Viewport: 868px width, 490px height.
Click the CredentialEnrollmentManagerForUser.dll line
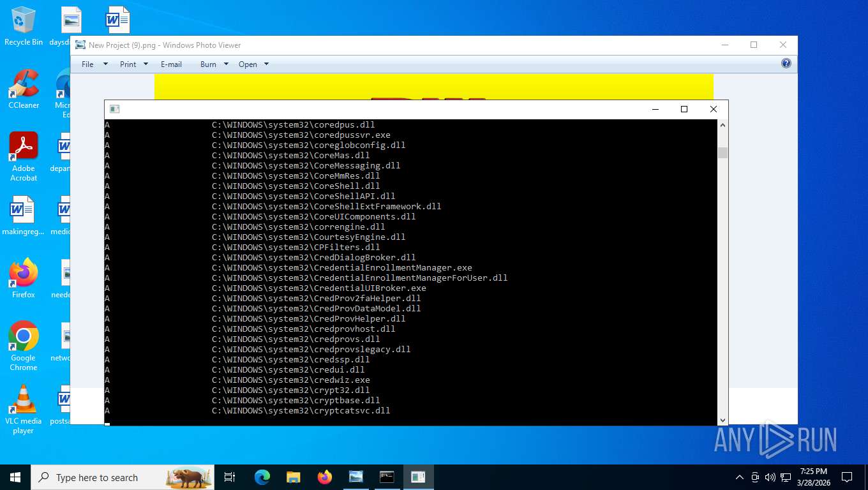[360, 278]
